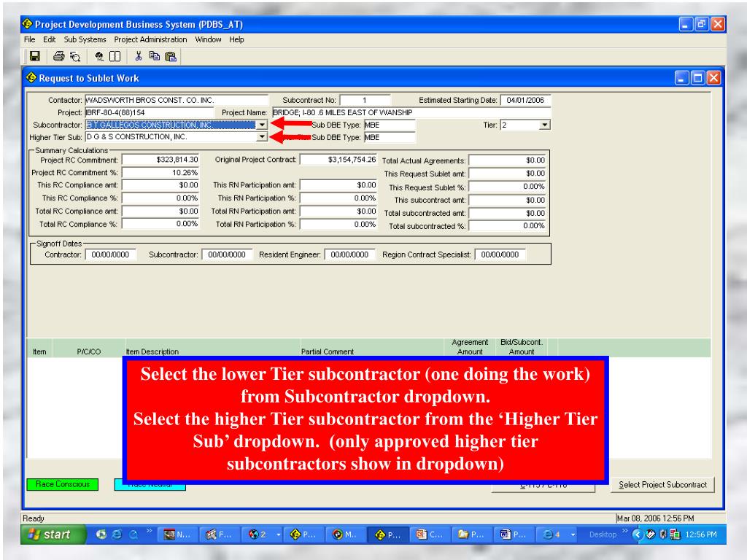
Task: Click the Subcontract No field
Action: click(365, 100)
